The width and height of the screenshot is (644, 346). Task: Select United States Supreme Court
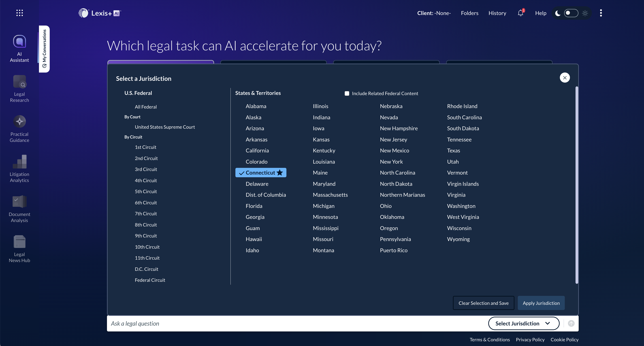(x=165, y=127)
